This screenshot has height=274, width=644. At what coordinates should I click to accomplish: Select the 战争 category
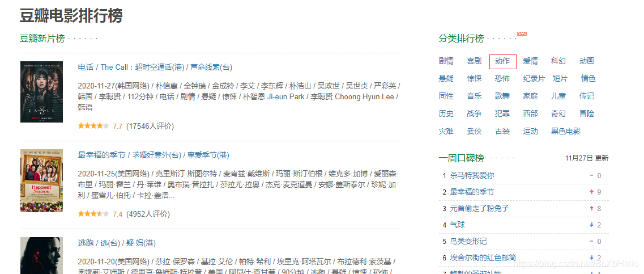pyautogui.click(x=474, y=113)
